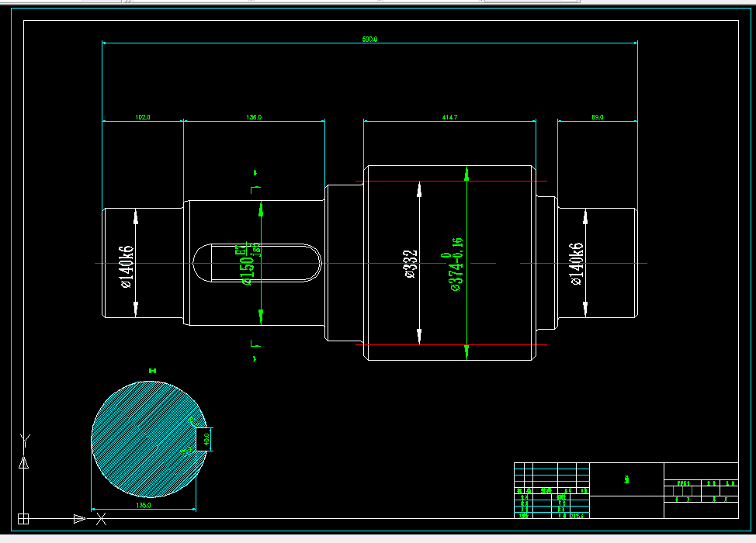Click the 102.0 dimension label
Viewport: 756px width, 543px height.
click(x=143, y=117)
